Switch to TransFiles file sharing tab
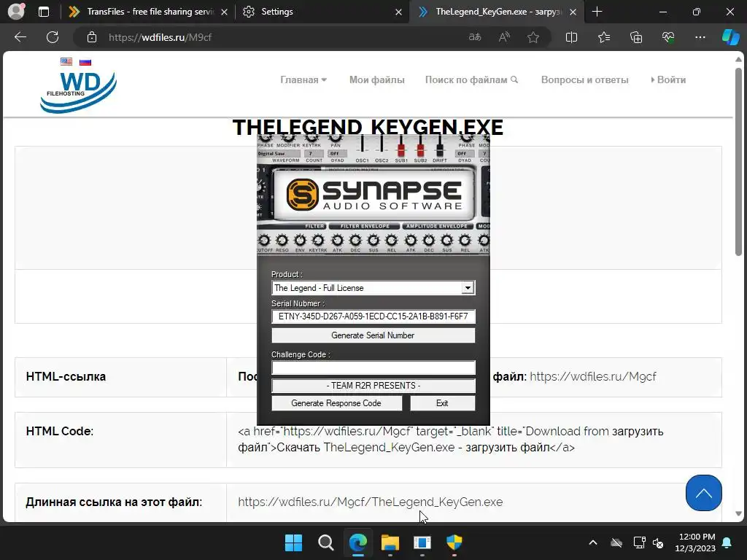This screenshot has height=560, width=747. [x=150, y=12]
